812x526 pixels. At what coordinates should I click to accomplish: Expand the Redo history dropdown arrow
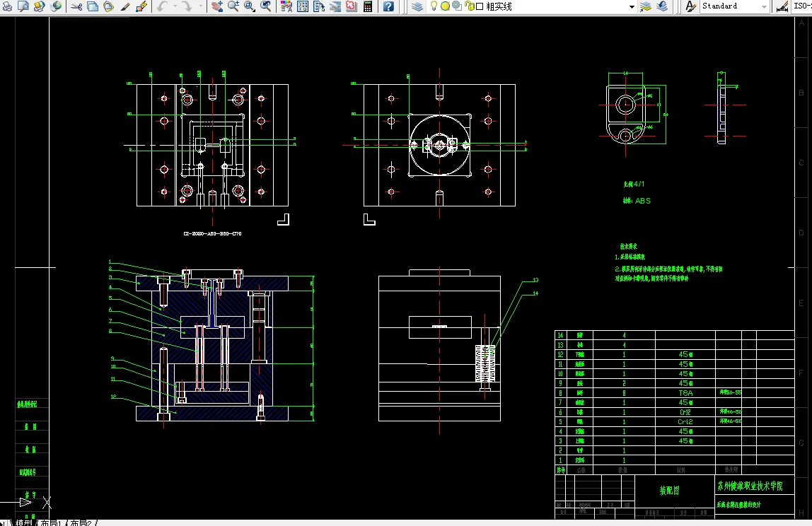coord(200,6)
